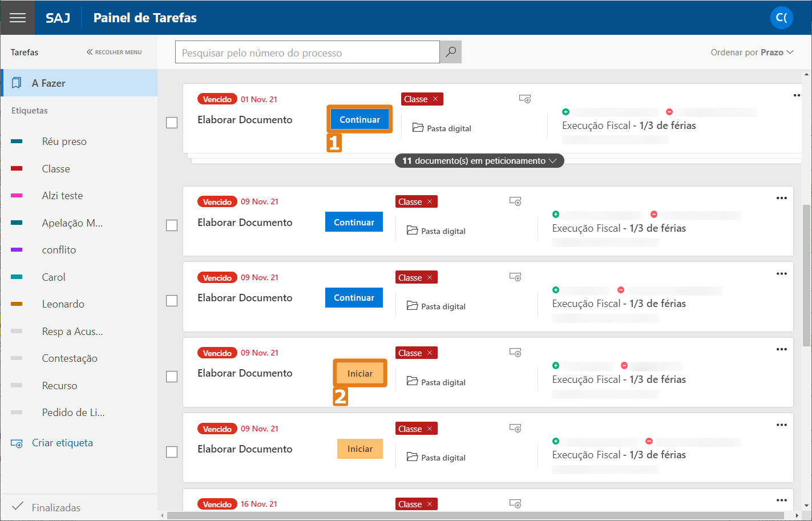This screenshot has height=521, width=812.
Task: Add a label to the 16 Nov. 21 task
Action: [515, 504]
